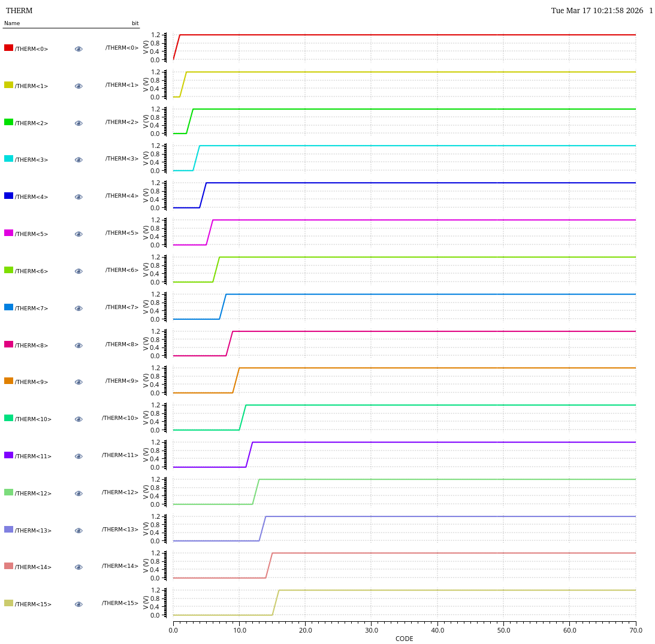The width and height of the screenshot is (655, 644).
Task: Click the CODE x-axis label
Action: pyautogui.click(x=404, y=639)
